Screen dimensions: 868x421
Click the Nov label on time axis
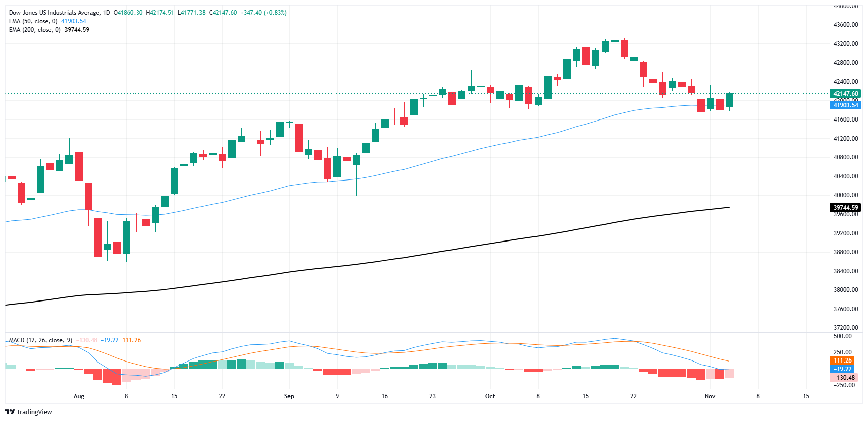coord(710,396)
